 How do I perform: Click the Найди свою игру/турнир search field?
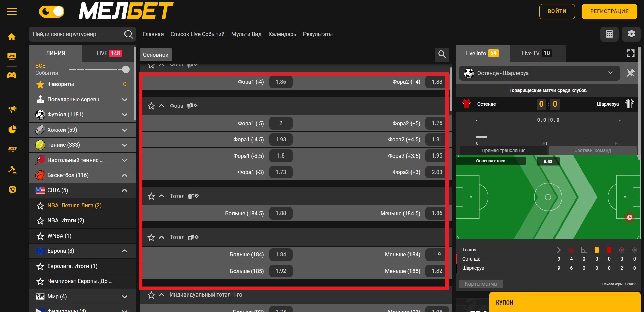click(x=82, y=34)
